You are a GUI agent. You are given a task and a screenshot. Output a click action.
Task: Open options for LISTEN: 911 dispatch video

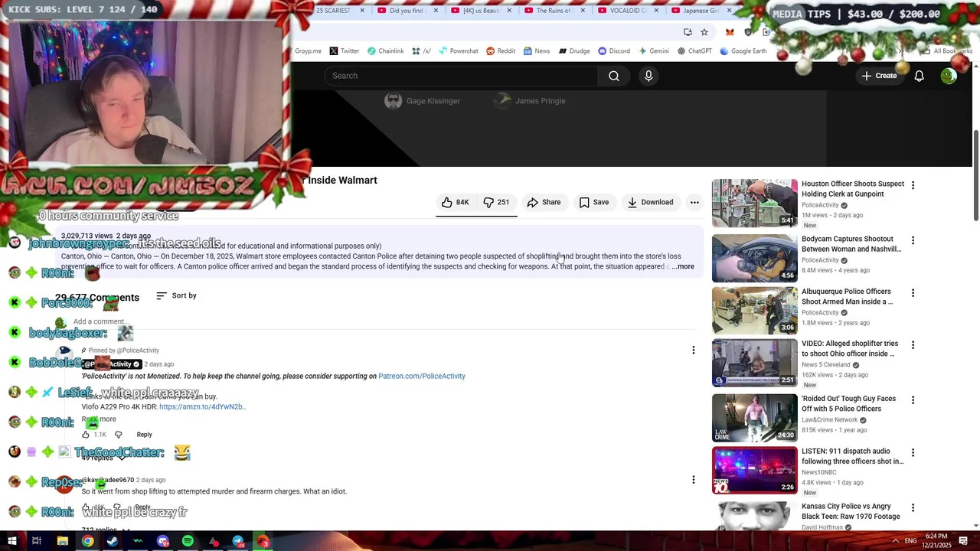tap(913, 453)
